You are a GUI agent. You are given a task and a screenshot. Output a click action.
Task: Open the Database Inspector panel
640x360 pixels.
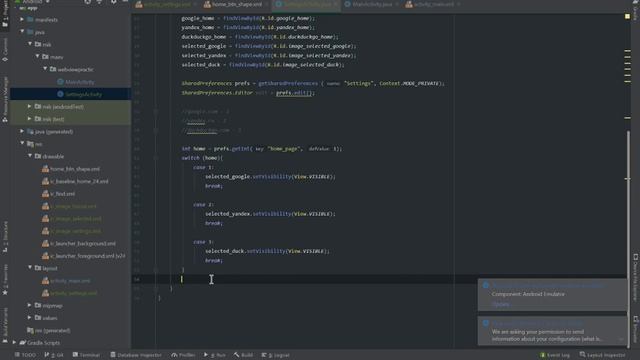click(136, 355)
